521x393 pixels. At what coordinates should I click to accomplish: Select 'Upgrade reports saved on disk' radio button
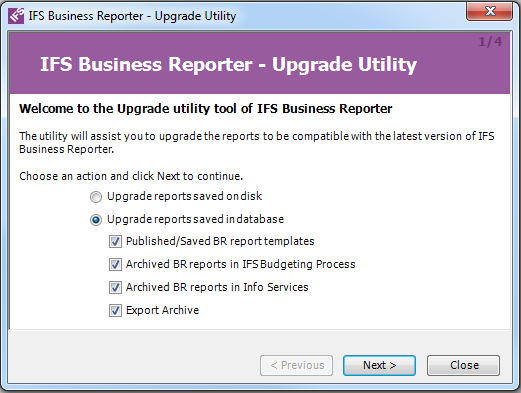pyautogui.click(x=96, y=197)
